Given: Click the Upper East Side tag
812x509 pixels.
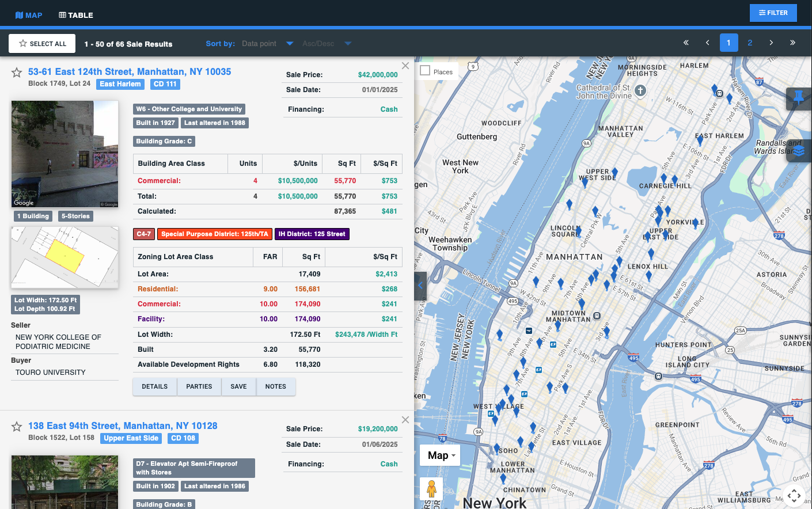Looking at the screenshot, I should point(131,438).
